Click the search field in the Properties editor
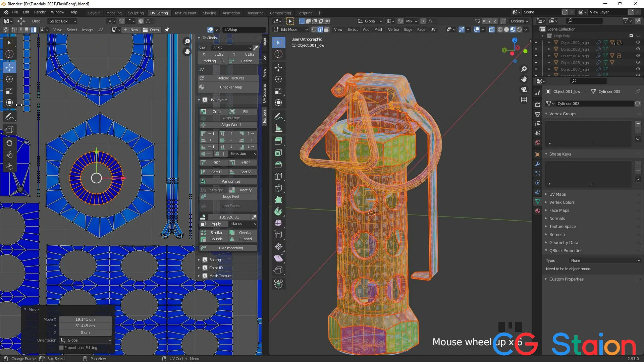The image size is (644, 362). click(x=588, y=81)
